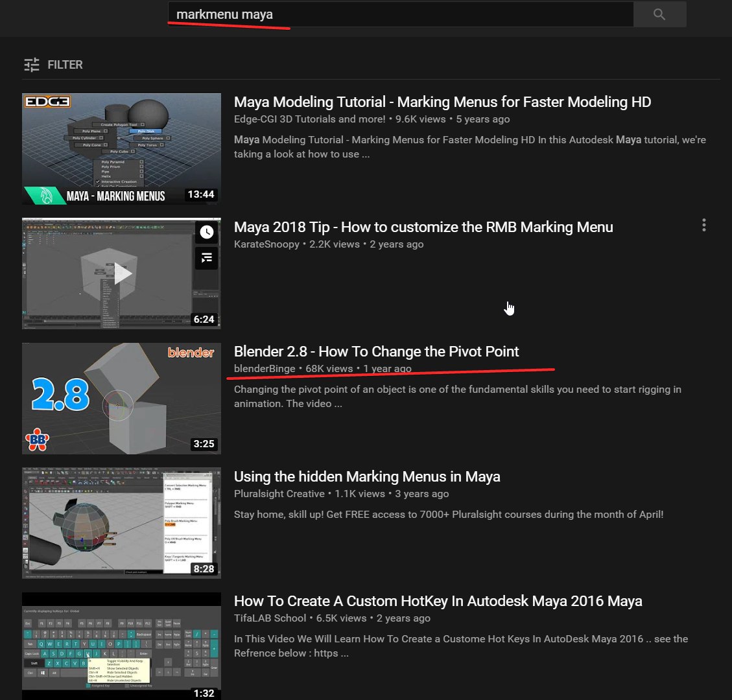Click description 'Changing the pivot point of an object'

tap(458, 397)
